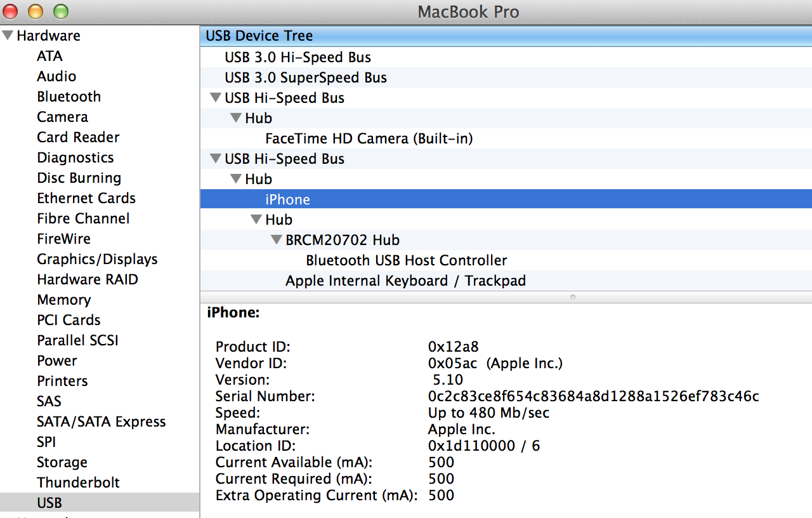The height and width of the screenshot is (518, 812).
Task: Click the iPhone serial number value
Action: point(594,396)
